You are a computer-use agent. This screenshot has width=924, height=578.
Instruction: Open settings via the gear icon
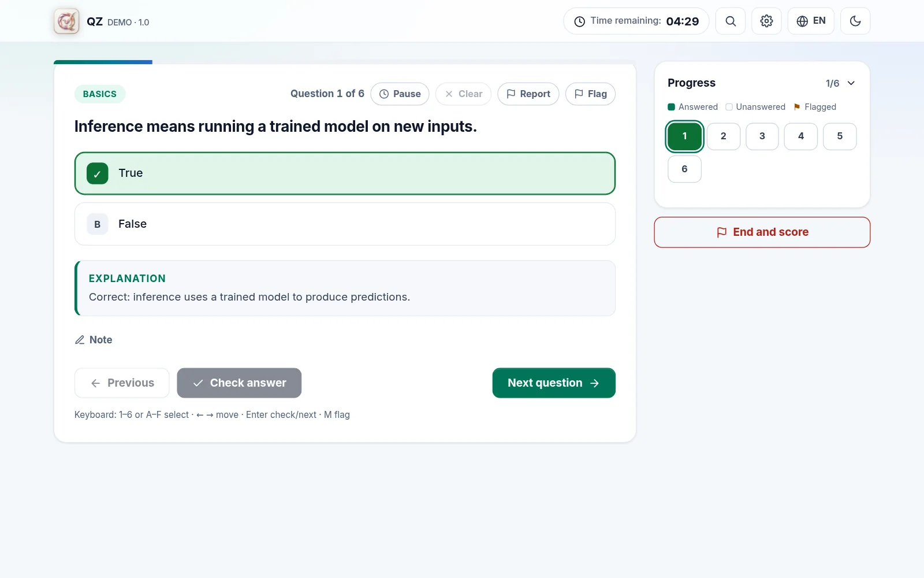[x=766, y=21]
